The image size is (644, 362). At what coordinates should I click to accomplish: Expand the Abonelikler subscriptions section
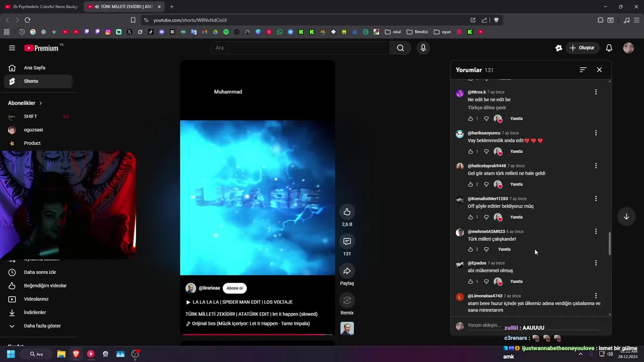[x=25, y=103]
